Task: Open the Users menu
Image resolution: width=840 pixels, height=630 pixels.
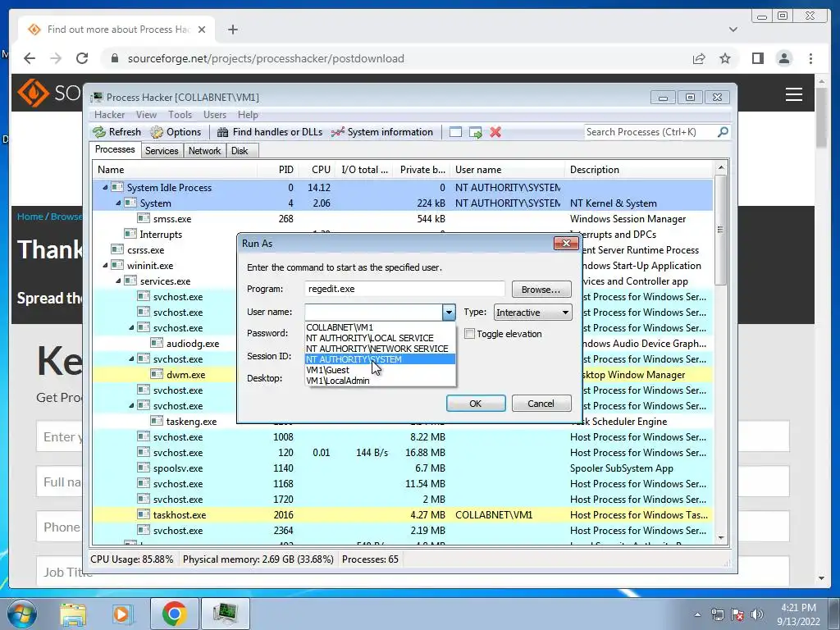Action: point(215,115)
